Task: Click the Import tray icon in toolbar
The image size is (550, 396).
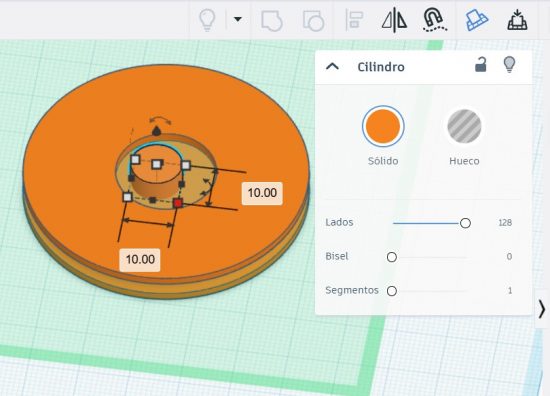Action: coord(517,20)
